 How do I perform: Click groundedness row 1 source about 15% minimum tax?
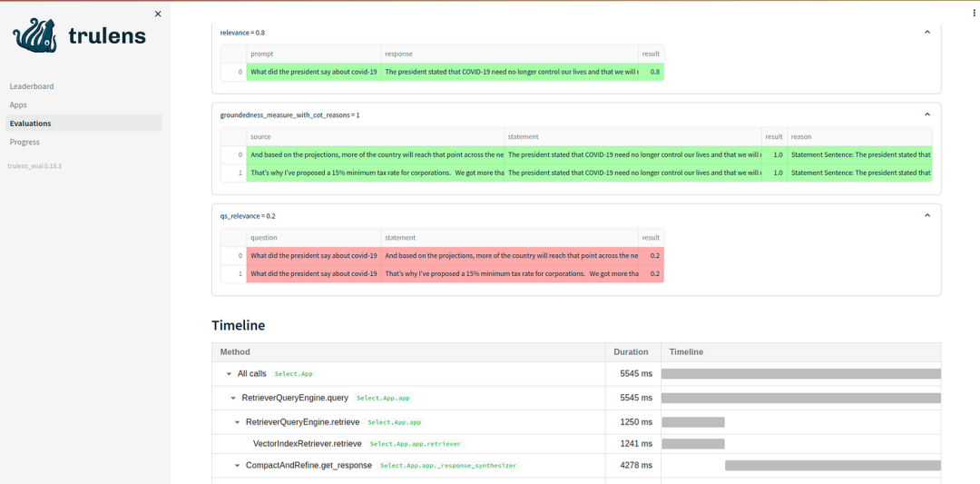point(375,173)
